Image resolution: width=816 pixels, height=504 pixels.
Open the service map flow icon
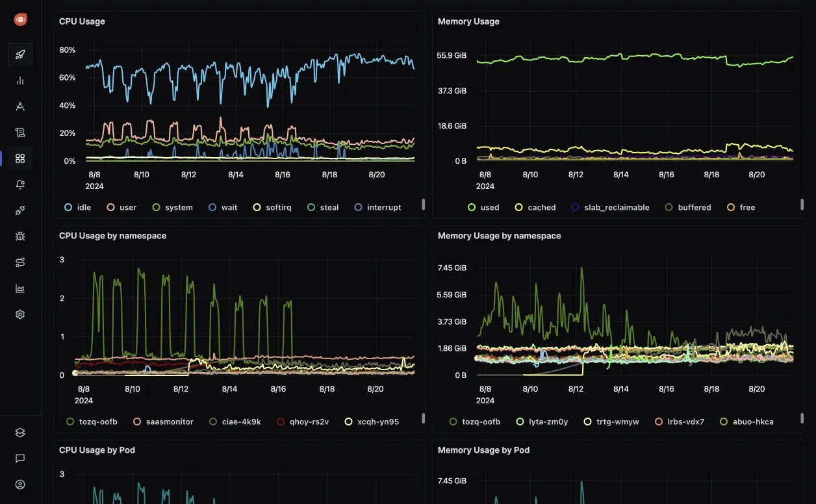(19, 262)
